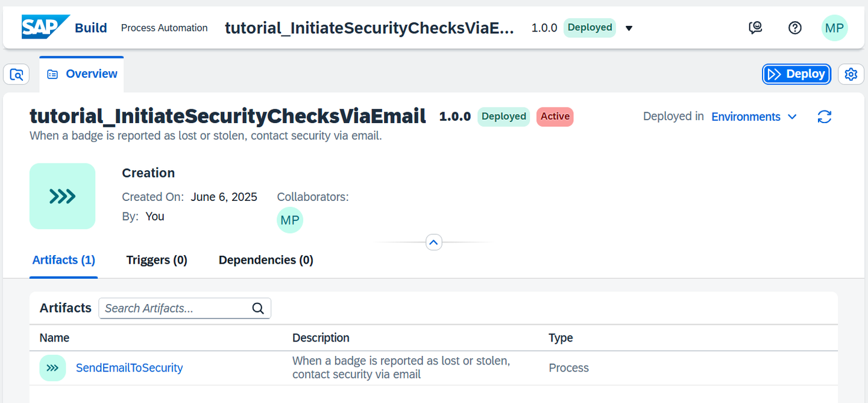Screen dimensions: 868x403
Task: Expand the Environments dropdown
Action: click(x=754, y=116)
